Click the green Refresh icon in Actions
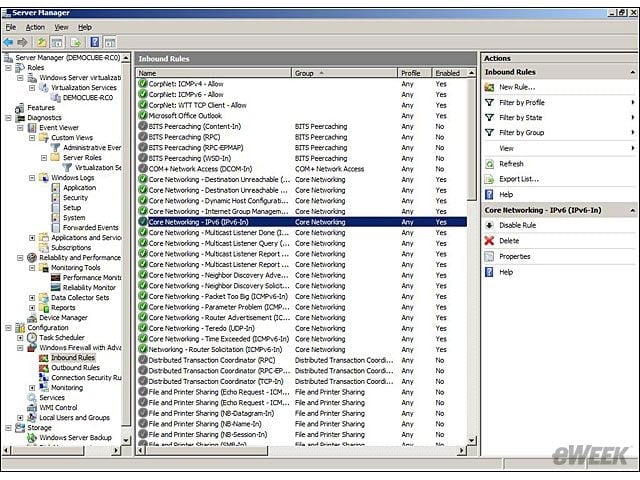 click(489, 164)
